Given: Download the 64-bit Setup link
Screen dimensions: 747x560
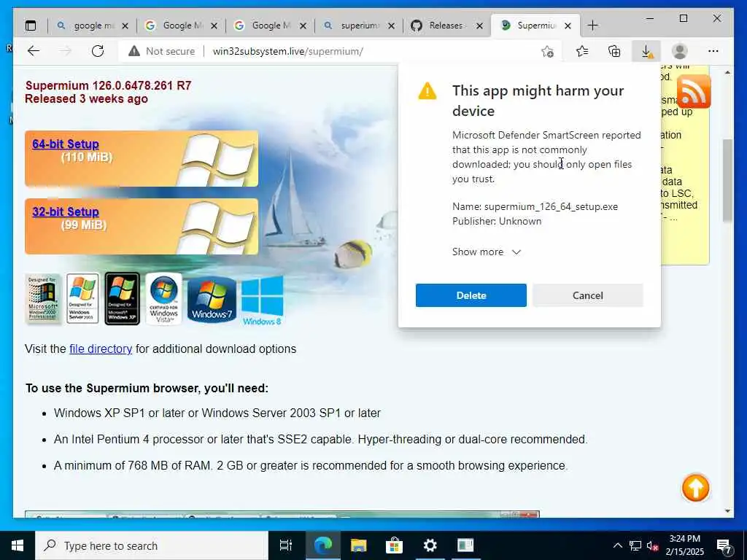Looking at the screenshot, I should (66, 144).
